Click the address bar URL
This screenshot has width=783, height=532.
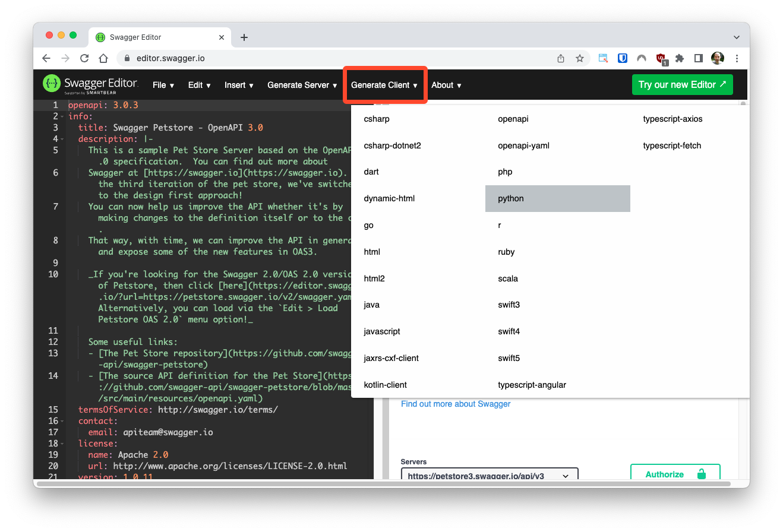[171, 58]
